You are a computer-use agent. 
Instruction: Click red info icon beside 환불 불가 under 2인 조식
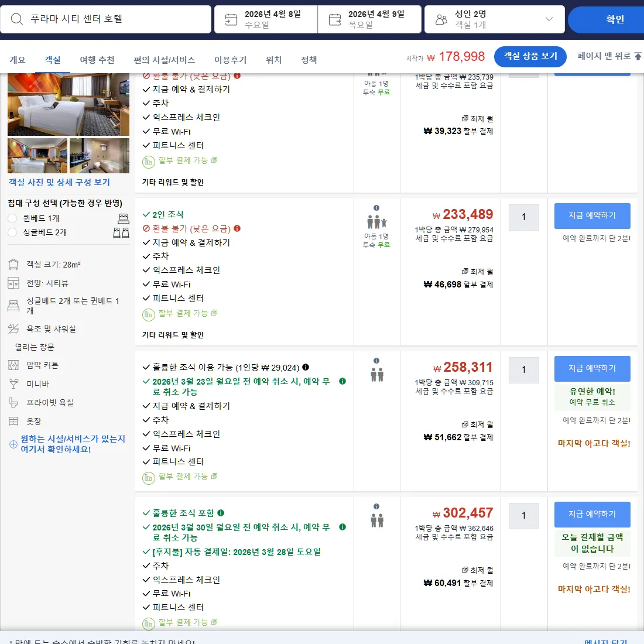tap(237, 228)
